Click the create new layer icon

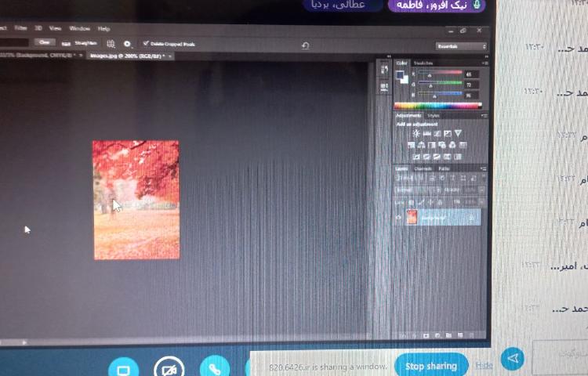pyautogui.click(x=460, y=335)
